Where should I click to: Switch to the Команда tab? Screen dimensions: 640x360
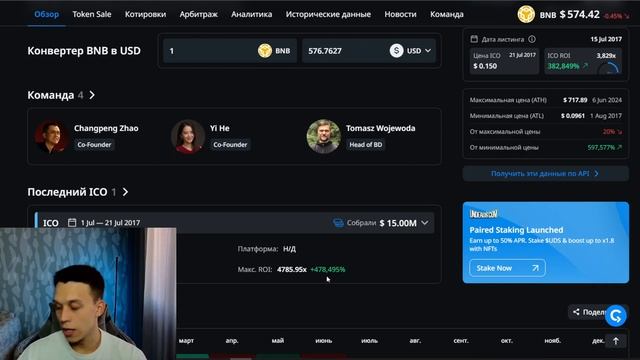coord(447,14)
